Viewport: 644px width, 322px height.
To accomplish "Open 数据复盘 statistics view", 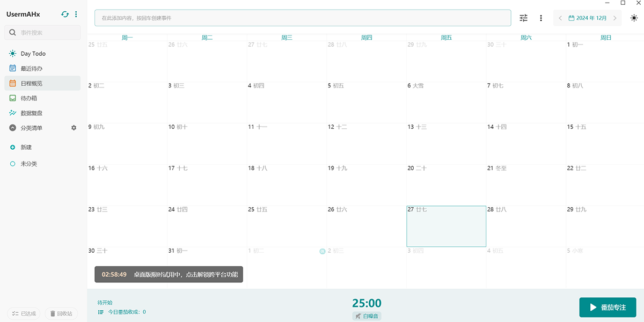I will point(31,113).
